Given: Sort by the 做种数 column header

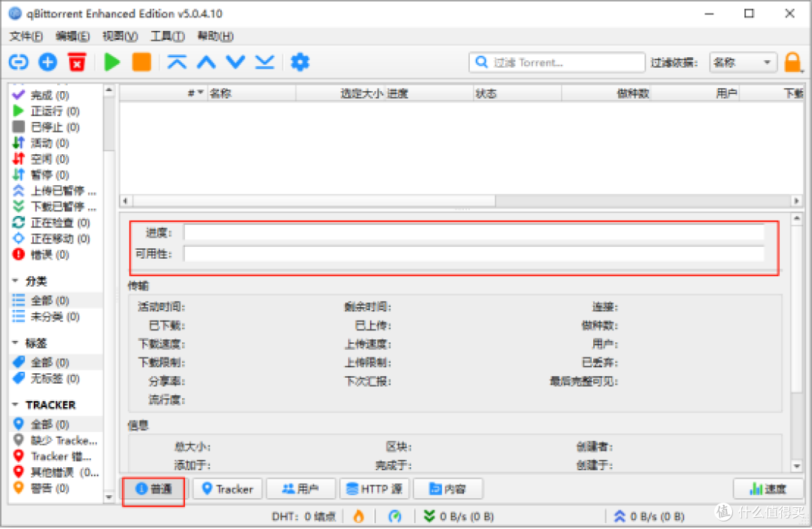Looking at the screenshot, I should click(x=606, y=93).
